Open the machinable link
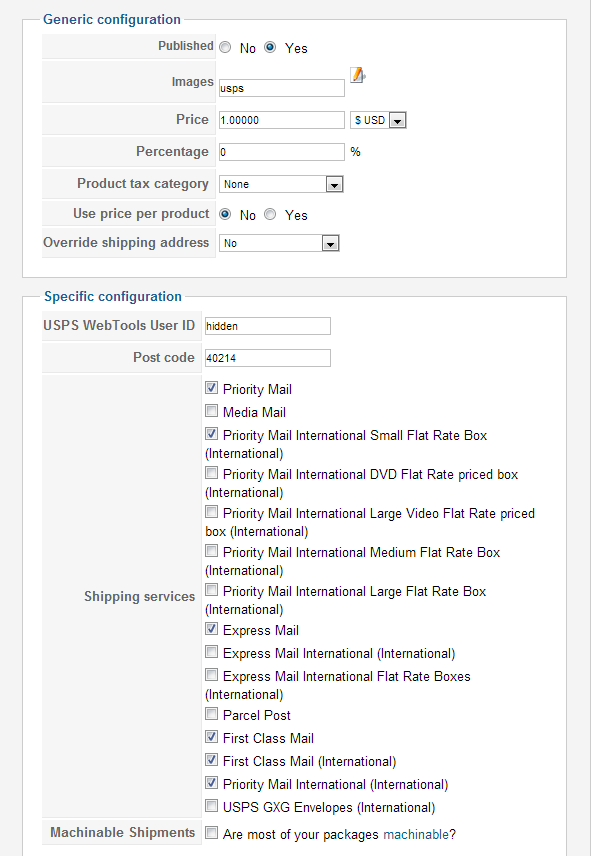The image size is (596, 856). [416, 835]
